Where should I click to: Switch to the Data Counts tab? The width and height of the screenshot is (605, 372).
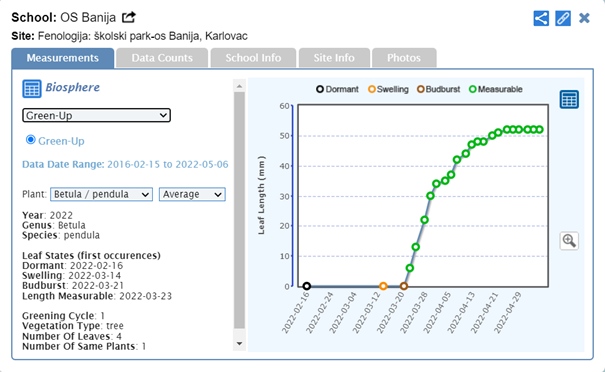coord(162,58)
